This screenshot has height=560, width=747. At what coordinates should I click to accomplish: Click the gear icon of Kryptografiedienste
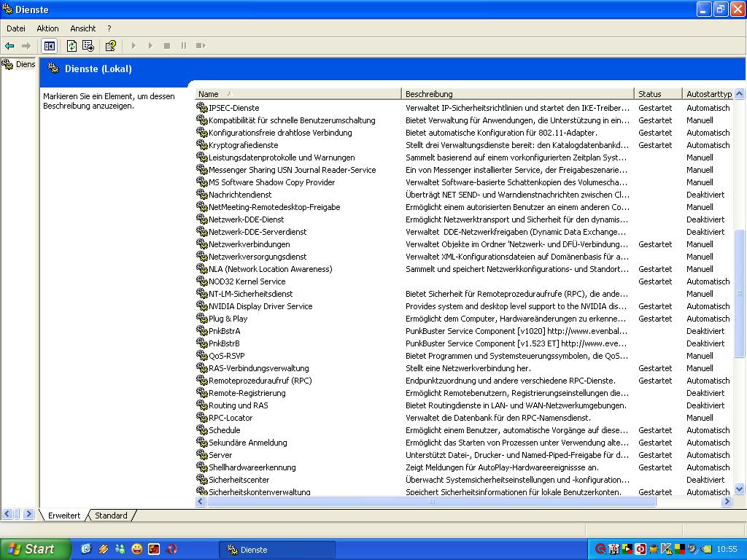(202, 145)
